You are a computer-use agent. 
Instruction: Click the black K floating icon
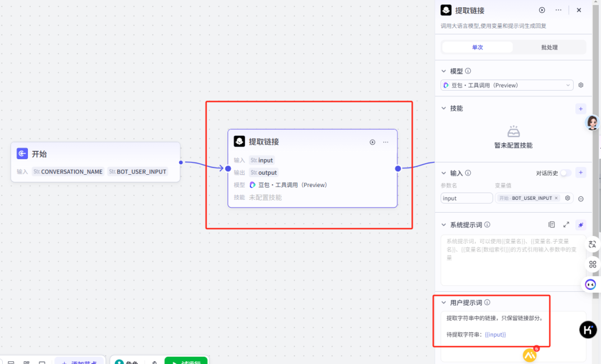(588, 329)
